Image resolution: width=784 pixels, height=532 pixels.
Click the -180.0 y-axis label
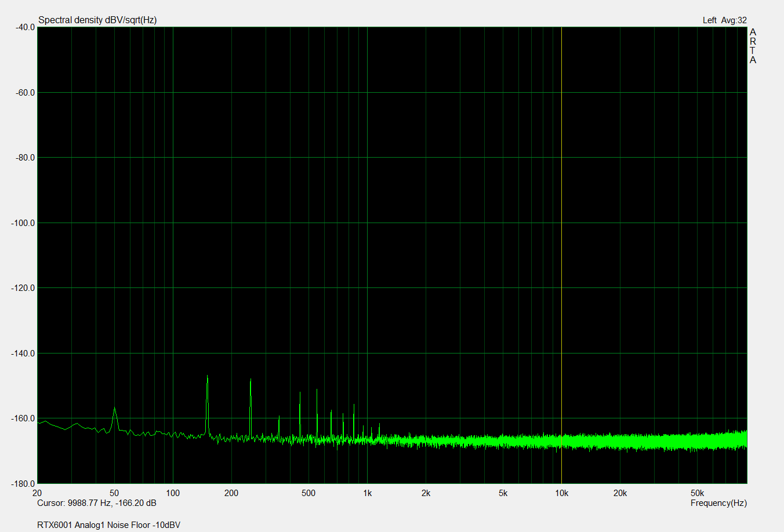point(23,483)
